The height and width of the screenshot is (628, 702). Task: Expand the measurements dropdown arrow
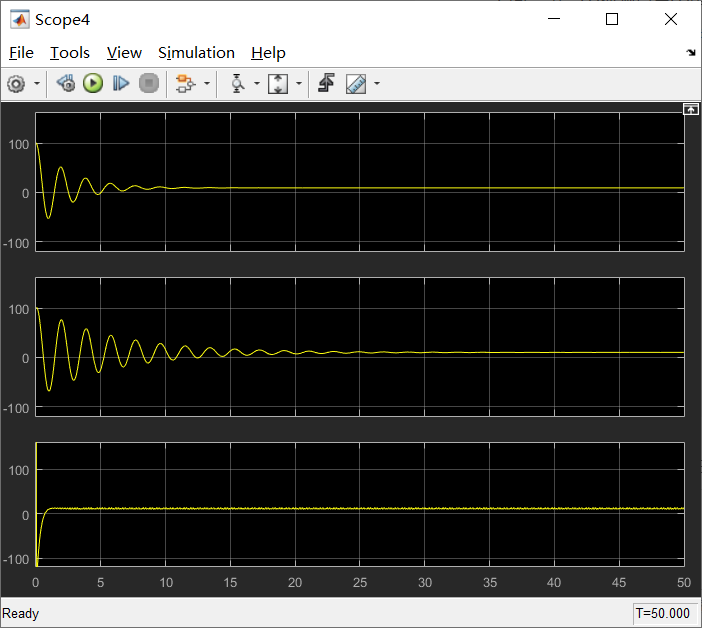pos(377,84)
